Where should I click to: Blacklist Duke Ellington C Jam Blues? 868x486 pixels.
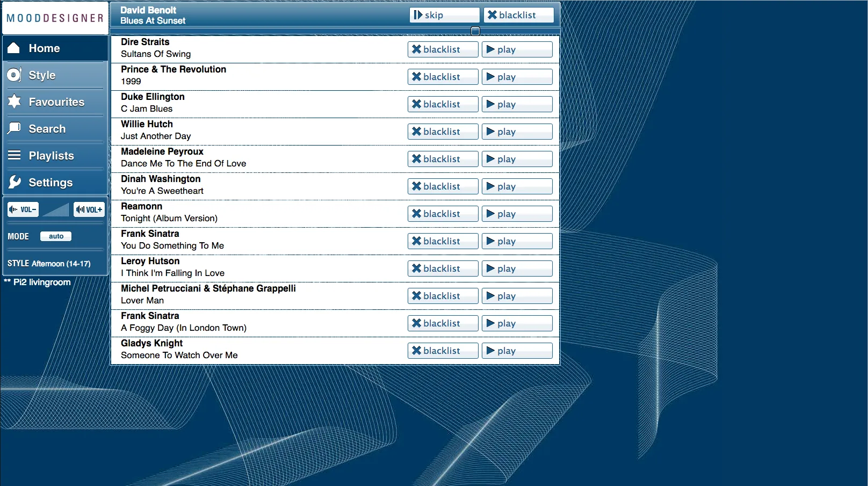[443, 104]
